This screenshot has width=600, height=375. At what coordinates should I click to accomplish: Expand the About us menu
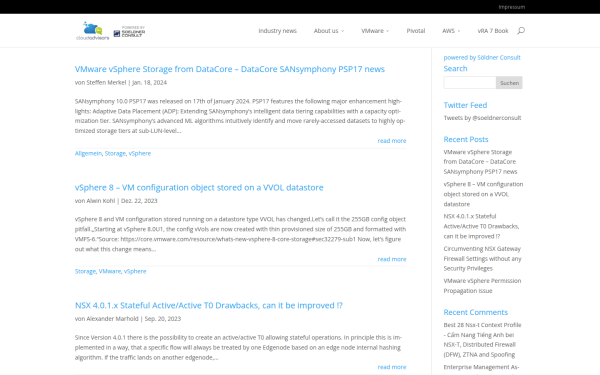pos(329,31)
